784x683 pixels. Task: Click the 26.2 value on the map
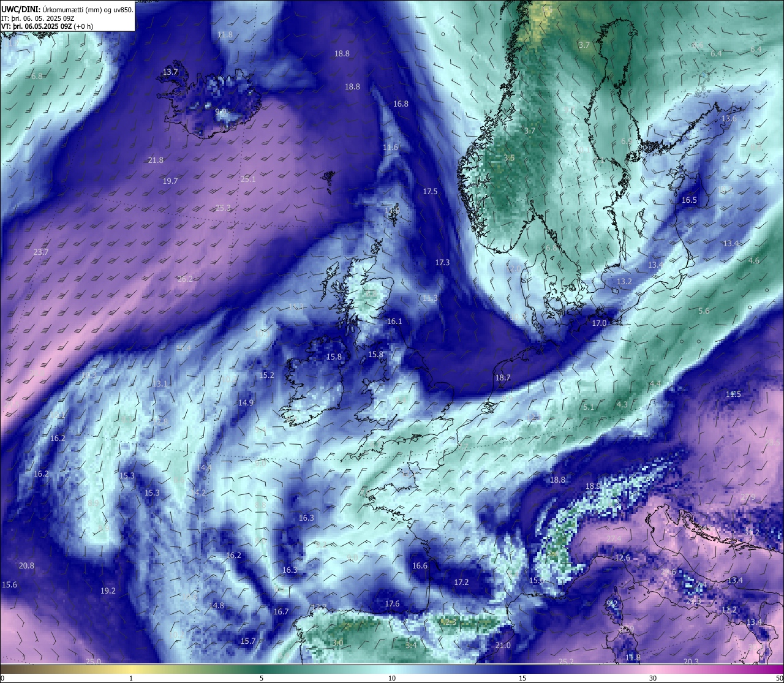point(185,279)
